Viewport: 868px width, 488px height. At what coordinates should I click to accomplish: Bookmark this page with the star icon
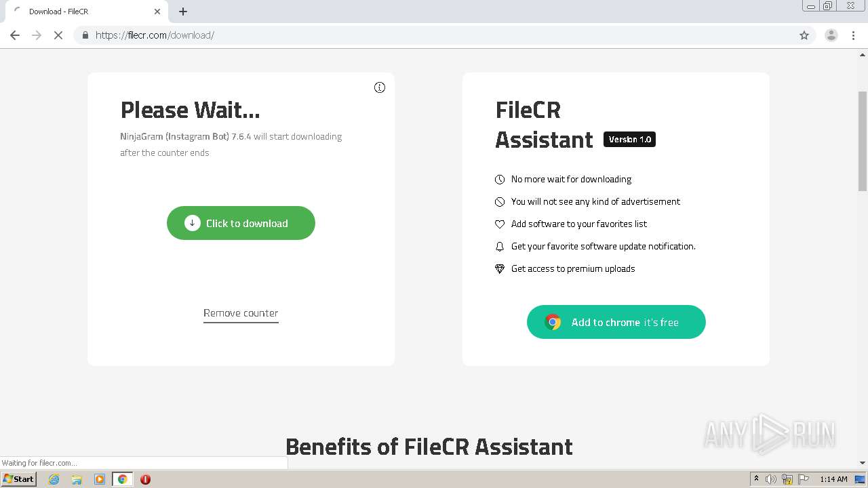point(804,35)
